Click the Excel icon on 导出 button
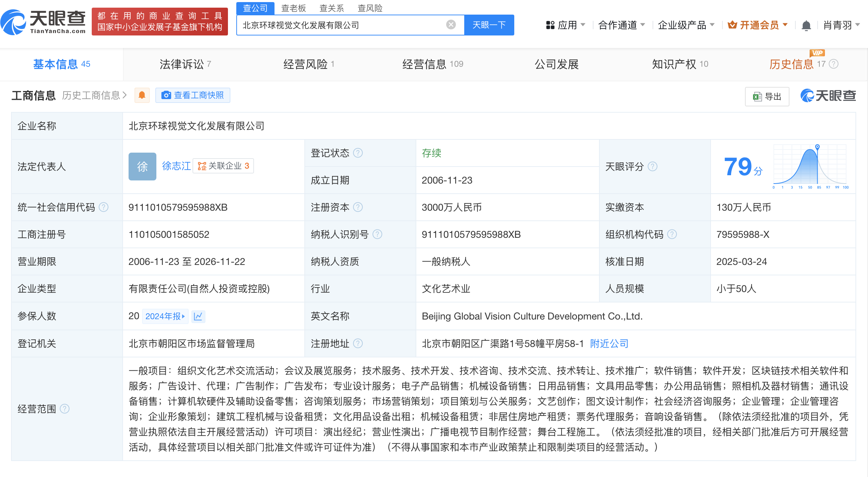 pyautogui.click(x=757, y=97)
